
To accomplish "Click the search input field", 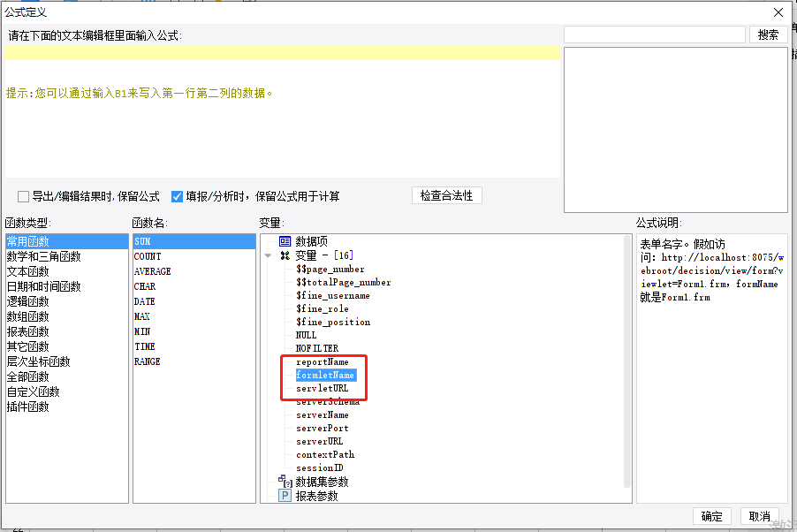I will pyautogui.click(x=655, y=34).
